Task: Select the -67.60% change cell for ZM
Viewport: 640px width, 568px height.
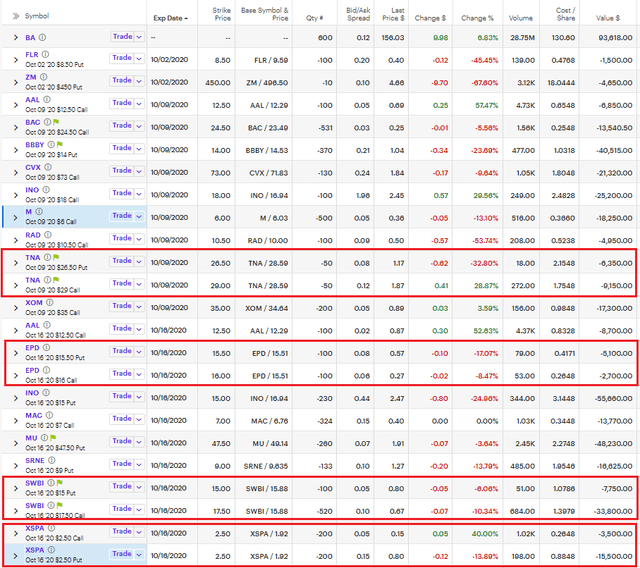Action: click(484, 83)
